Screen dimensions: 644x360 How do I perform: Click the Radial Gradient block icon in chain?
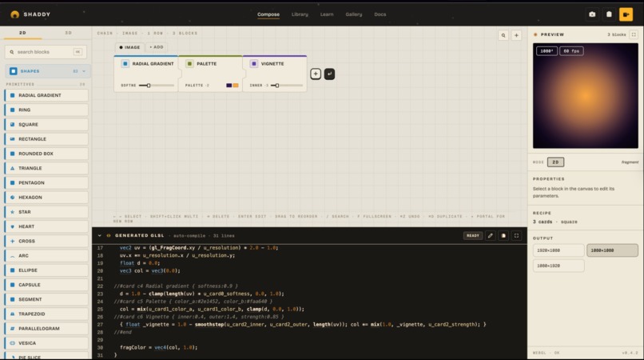click(x=125, y=64)
